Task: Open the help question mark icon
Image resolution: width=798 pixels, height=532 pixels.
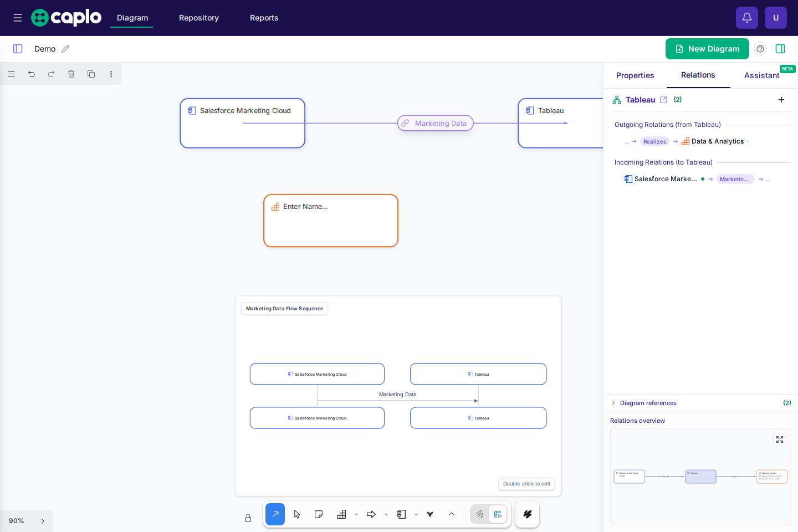Action: click(760, 49)
